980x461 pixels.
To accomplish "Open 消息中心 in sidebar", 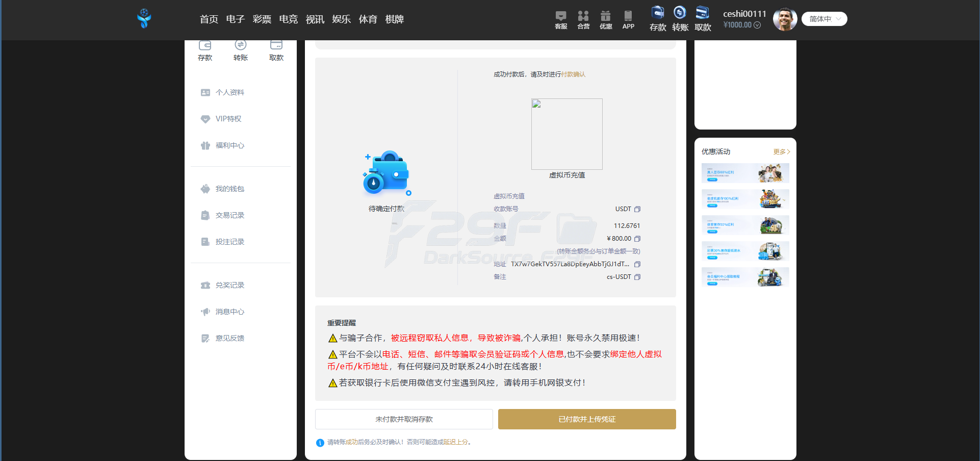I will [223, 312].
